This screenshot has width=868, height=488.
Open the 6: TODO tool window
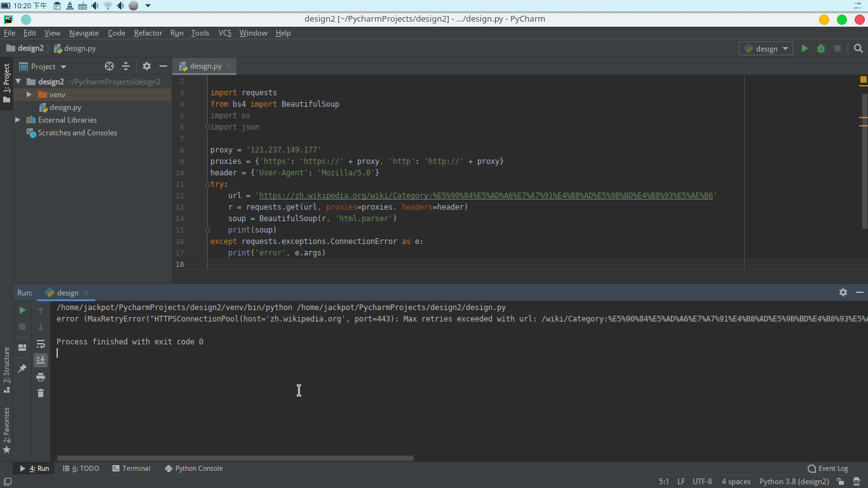coord(81,468)
